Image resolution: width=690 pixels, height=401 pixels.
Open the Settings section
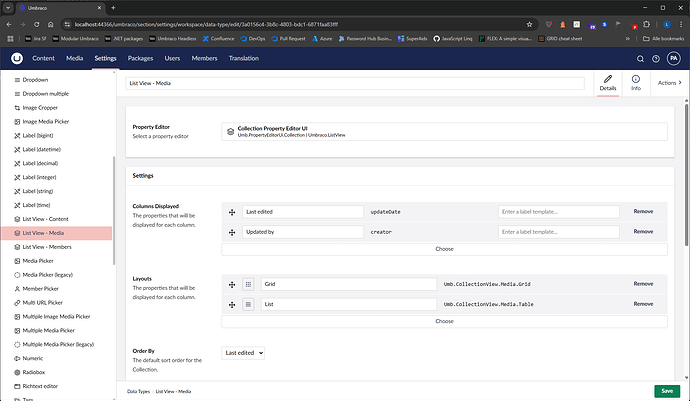106,58
